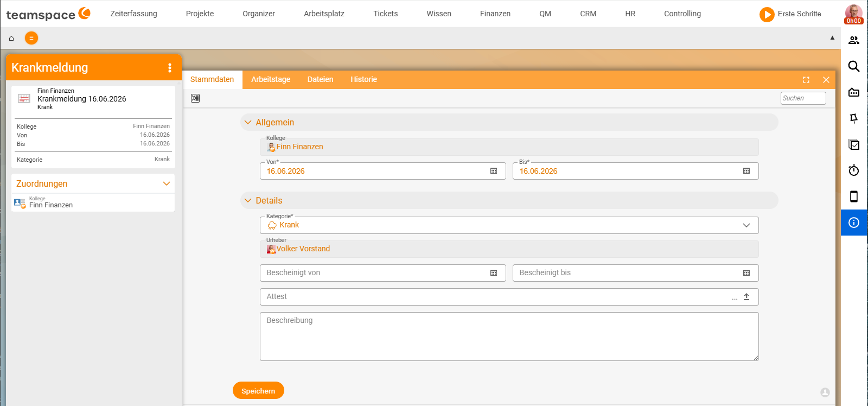
Task: Open the QM menu
Action: [x=545, y=14]
